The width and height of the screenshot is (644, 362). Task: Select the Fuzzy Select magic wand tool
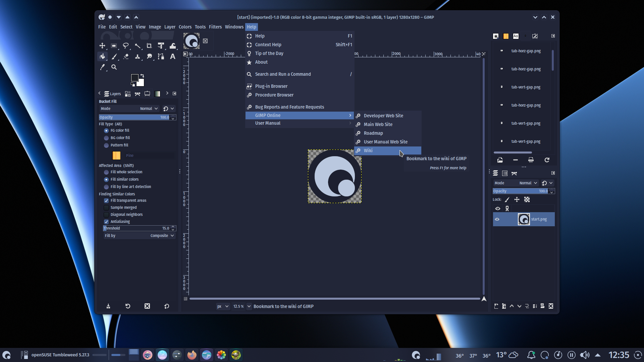[x=138, y=46]
